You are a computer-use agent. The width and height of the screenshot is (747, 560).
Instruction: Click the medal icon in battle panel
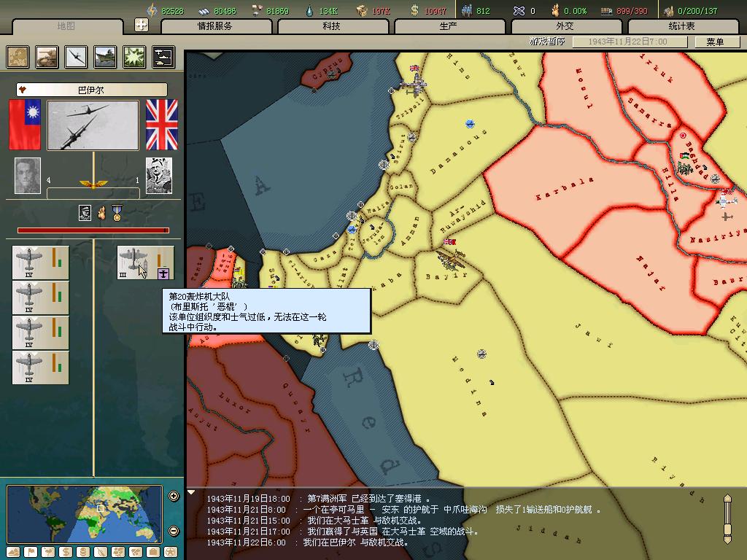[x=117, y=214]
